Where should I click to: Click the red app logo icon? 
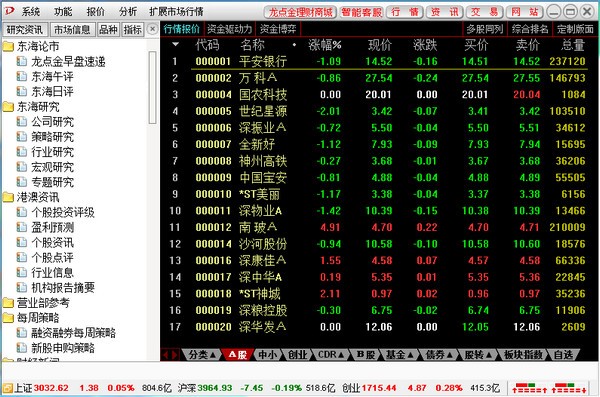click(x=8, y=11)
